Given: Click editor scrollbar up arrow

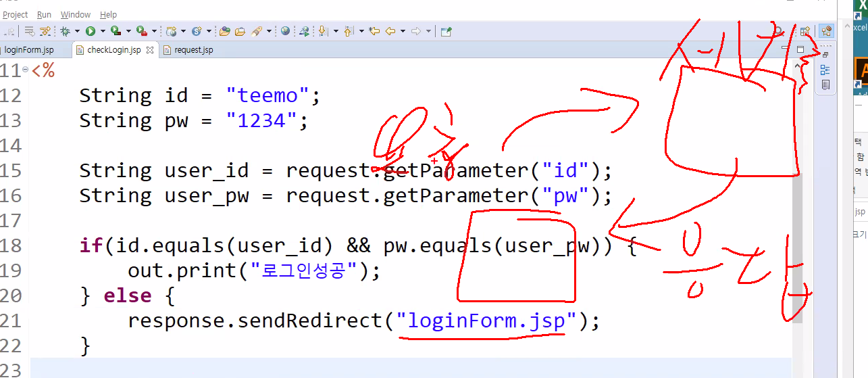Looking at the screenshot, I should 797,66.
